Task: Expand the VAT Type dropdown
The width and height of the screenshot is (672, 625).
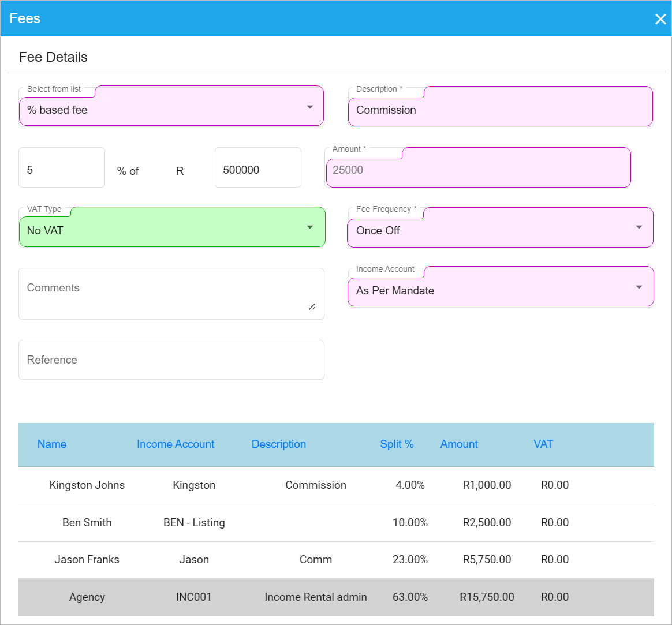Action: (x=171, y=229)
